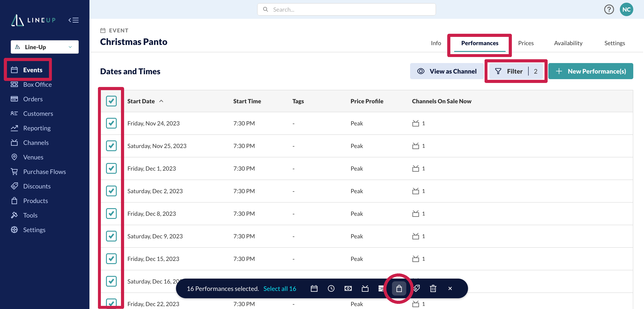Open Channels in the sidebar
The image size is (644, 309).
coord(30,142)
